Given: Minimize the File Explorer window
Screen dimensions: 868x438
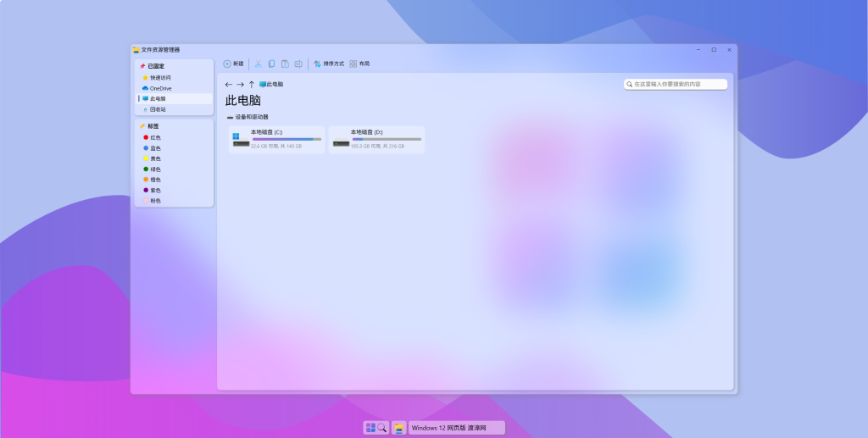Looking at the screenshot, I should [x=698, y=50].
